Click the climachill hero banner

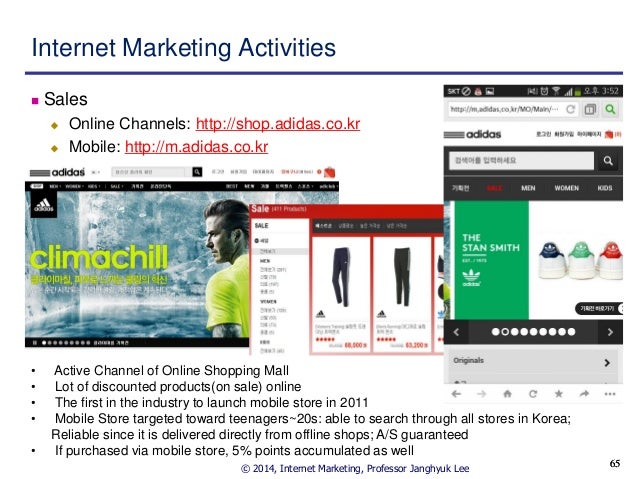point(137,265)
